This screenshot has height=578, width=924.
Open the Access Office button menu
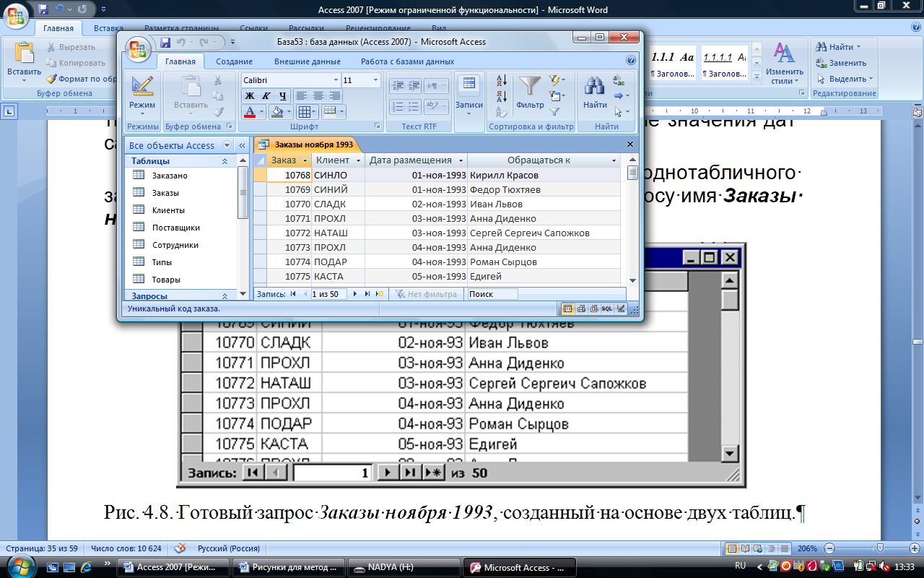click(137, 49)
